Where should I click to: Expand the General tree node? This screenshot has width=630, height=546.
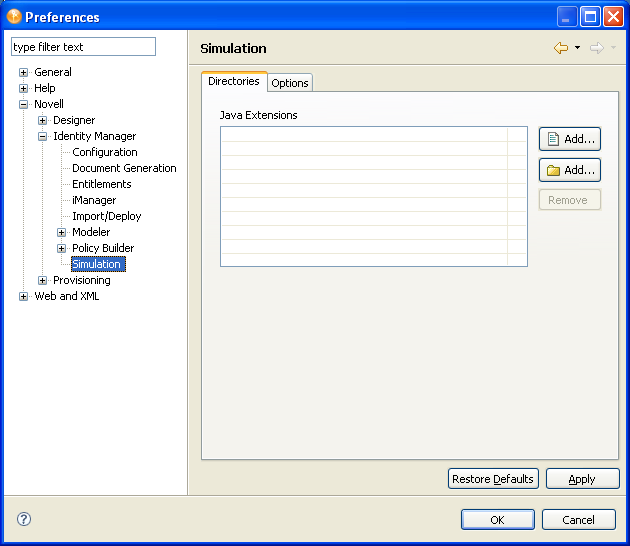[x=23, y=72]
